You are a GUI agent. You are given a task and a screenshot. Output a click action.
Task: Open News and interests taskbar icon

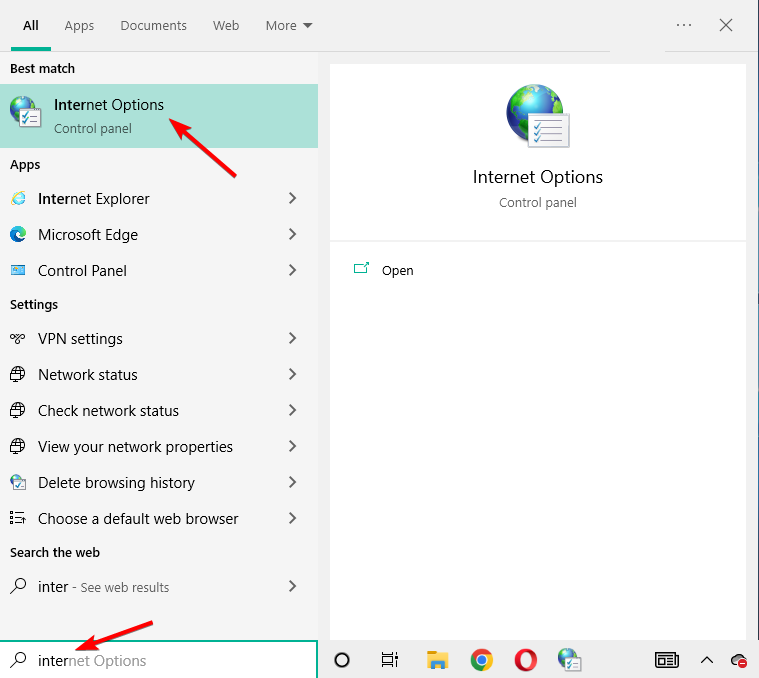pyautogui.click(x=667, y=660)
